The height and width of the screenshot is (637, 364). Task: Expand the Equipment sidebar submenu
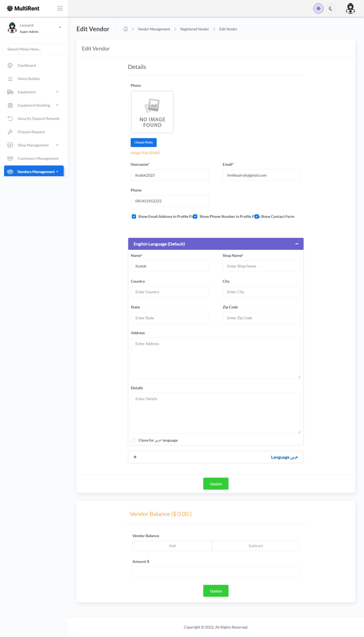(x=57, y=92)
